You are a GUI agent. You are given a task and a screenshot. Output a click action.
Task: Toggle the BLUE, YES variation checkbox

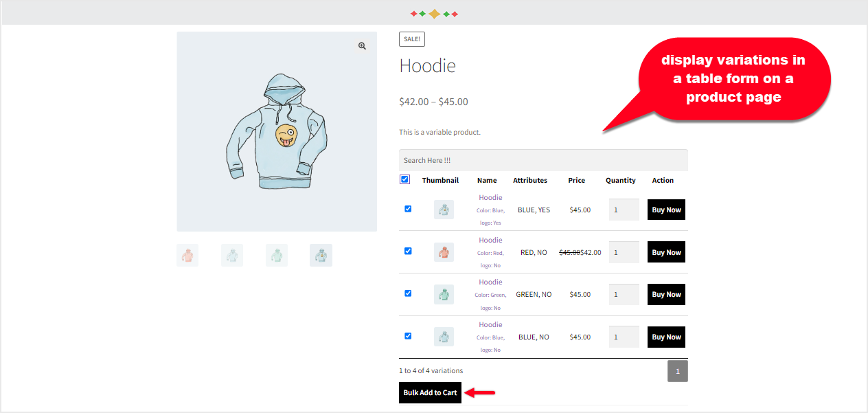408,208
